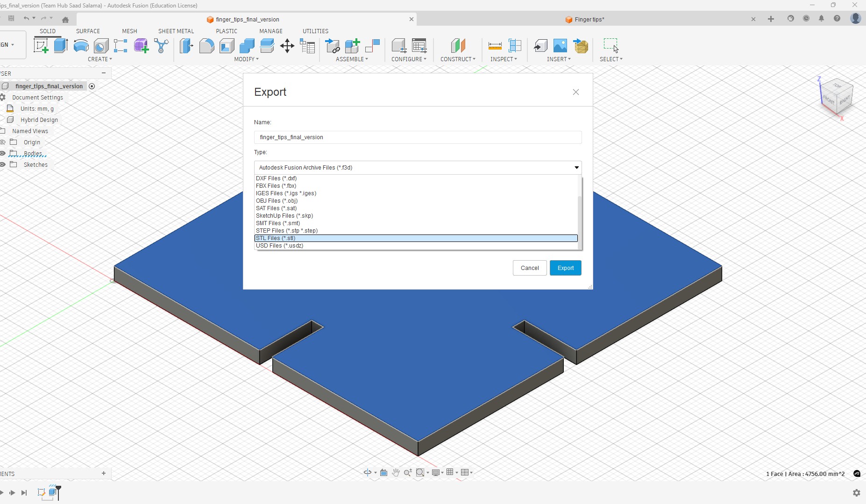Expand the CONFIGURE menu
The image size is (866, 504).
click(409, 59)
